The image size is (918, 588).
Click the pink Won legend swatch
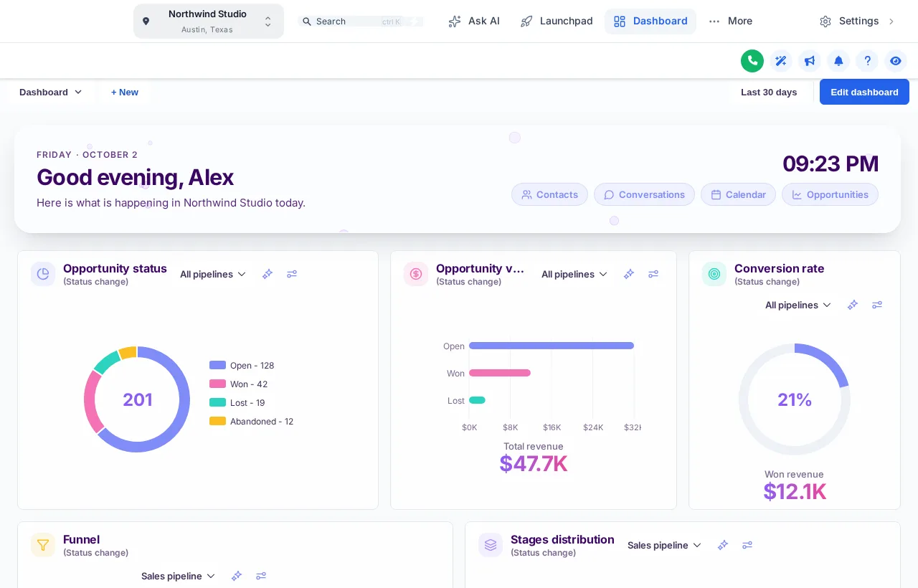[217, 384]
